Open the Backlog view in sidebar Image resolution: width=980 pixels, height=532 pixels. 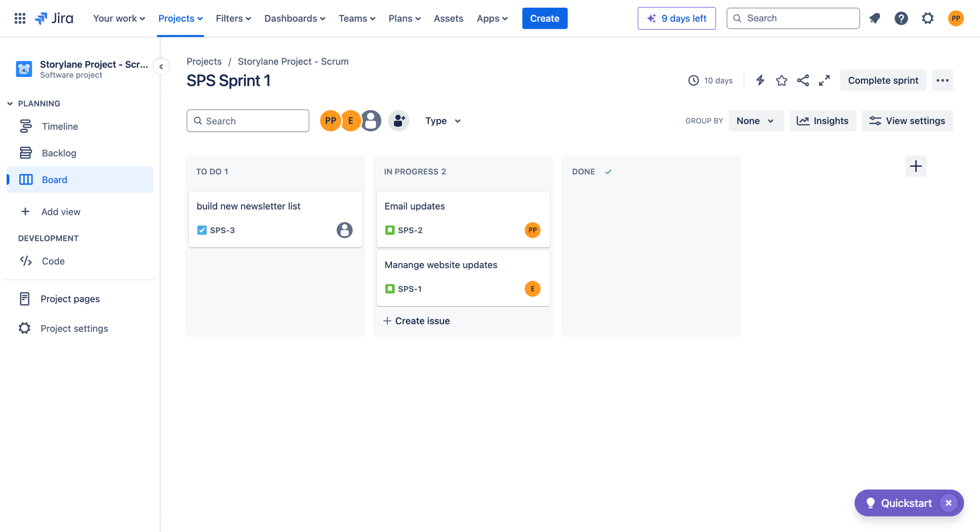(x=59, y=153)
